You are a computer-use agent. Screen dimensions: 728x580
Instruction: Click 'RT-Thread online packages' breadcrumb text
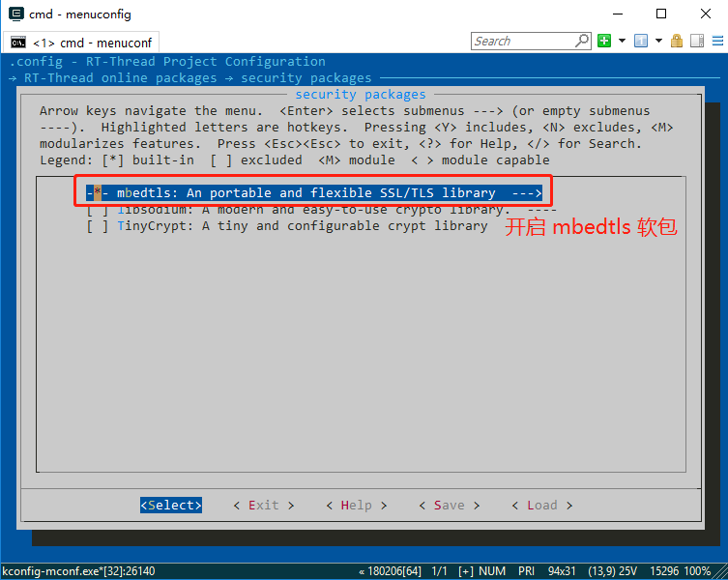click(x=120, y=78)
